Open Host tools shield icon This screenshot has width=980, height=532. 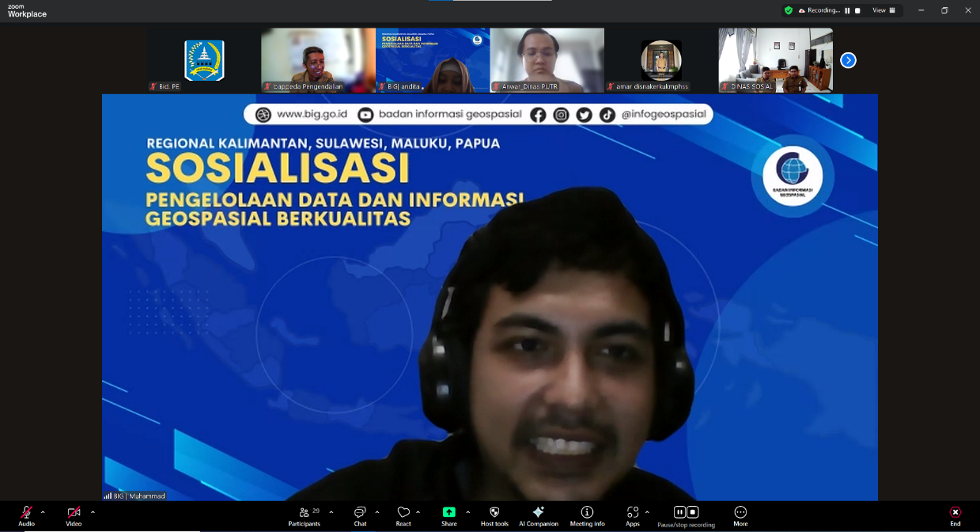coord(494,513)
